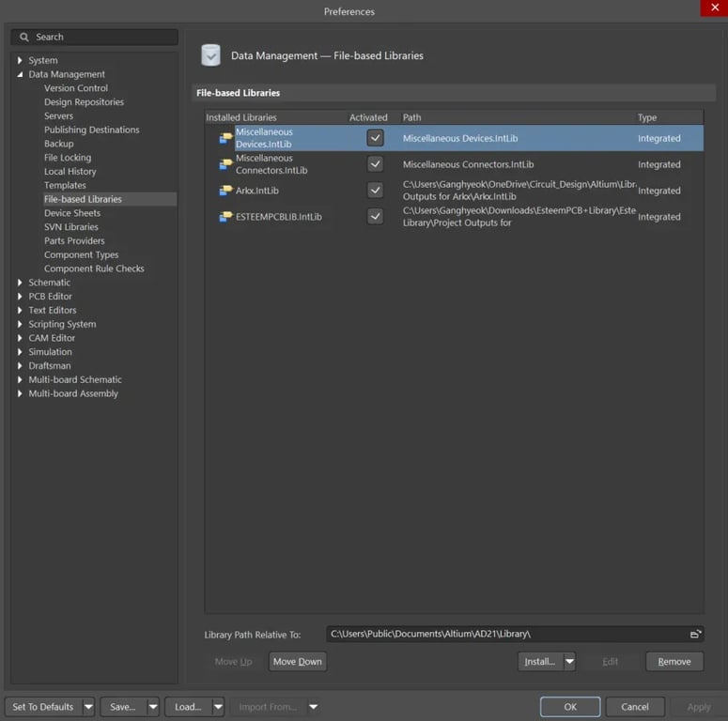Toggle Activated checkbox for Arkx.IntLib
The width and height of the screenshot is (728, 721).
click(375, 191)
